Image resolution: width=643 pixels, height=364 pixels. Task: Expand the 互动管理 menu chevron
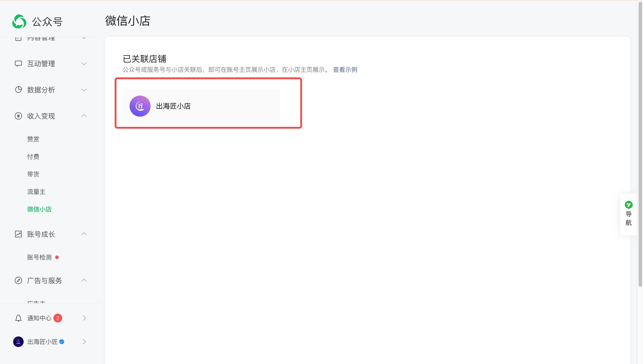pyautogui.click(x=84, y=63)
